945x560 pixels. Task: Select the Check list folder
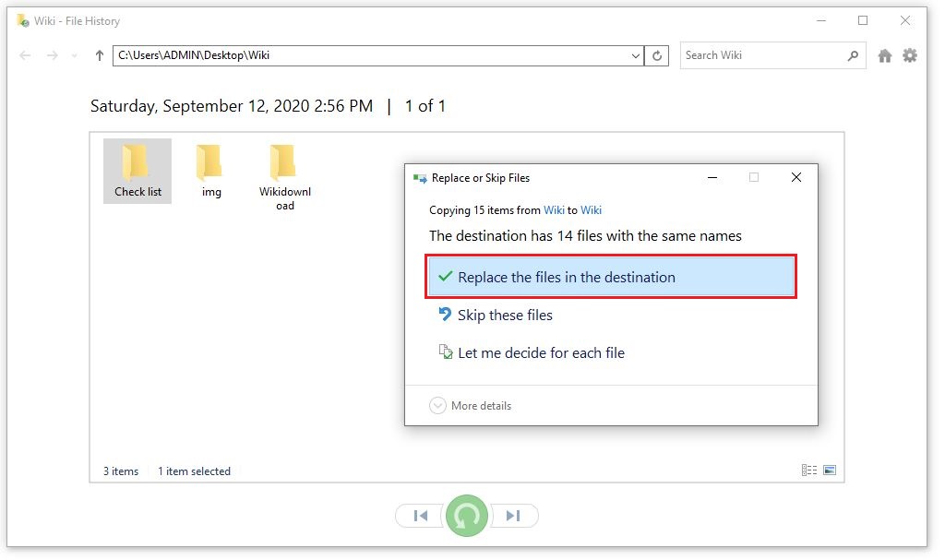(x=138, y=172)
